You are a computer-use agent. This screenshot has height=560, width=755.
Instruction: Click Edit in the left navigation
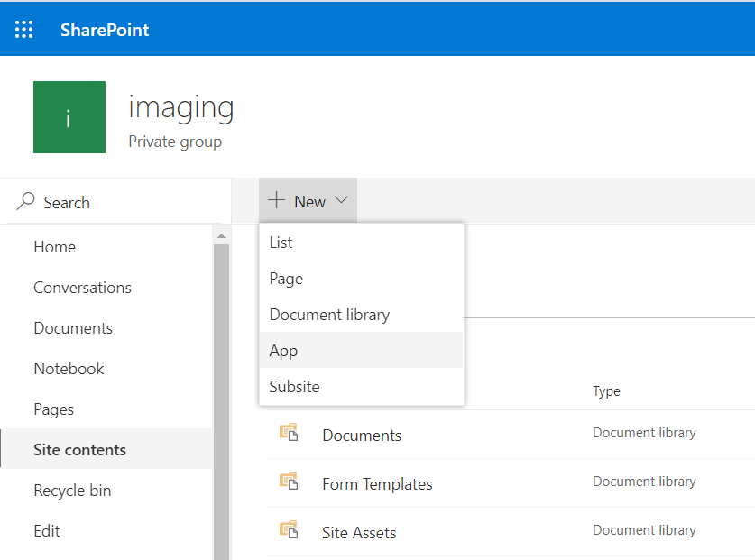click(x=47, y=530)
